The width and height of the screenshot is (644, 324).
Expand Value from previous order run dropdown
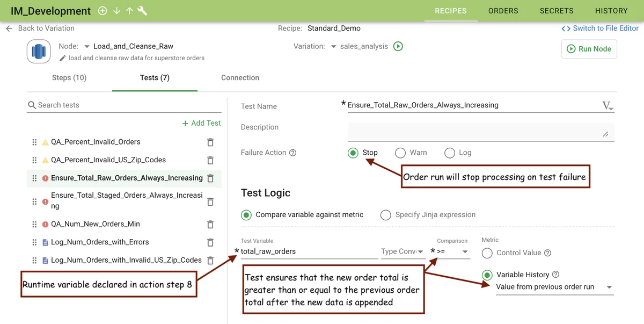pos(554,287)
